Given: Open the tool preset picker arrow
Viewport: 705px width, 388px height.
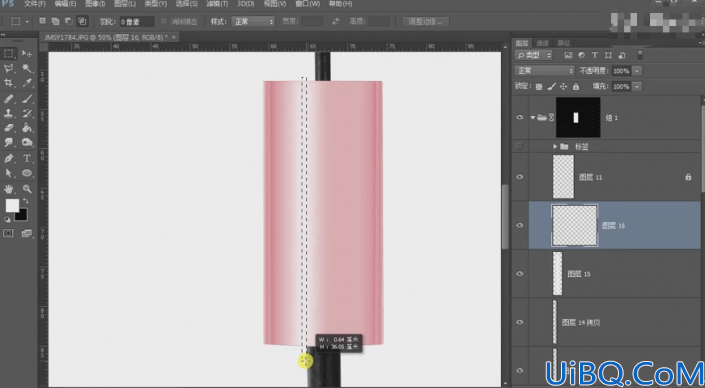Looking at the screenshot, I should [27, 21].
